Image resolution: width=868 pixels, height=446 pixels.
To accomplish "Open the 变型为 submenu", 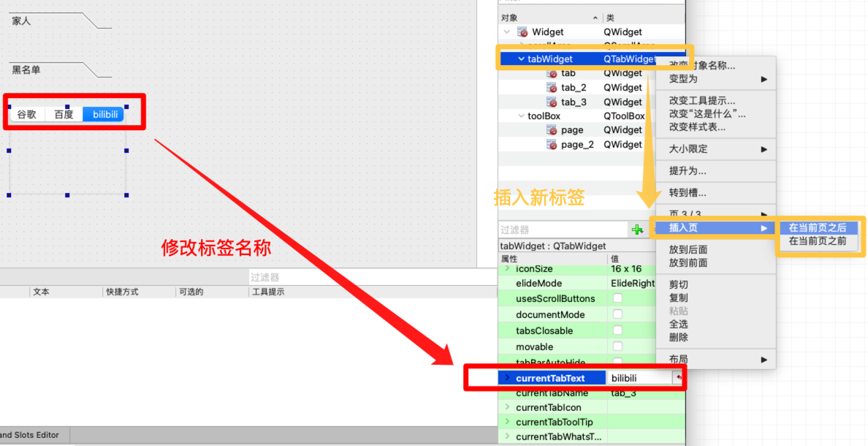I will pos(716,79).
